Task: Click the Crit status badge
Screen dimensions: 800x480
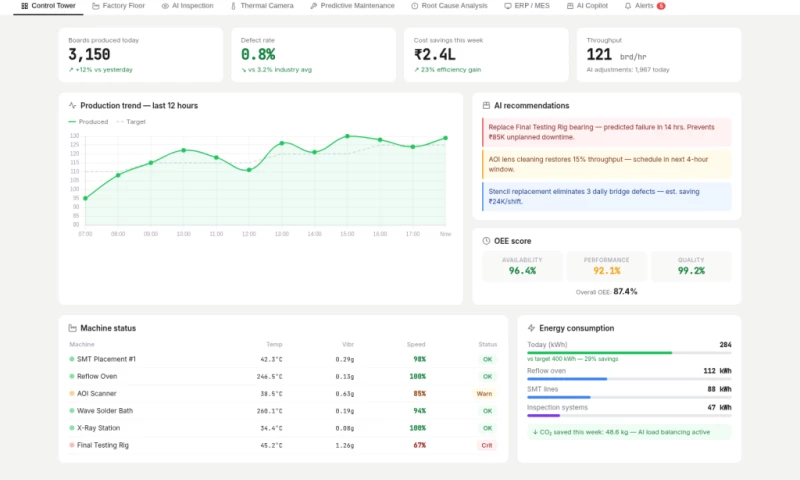Action: 487,445
